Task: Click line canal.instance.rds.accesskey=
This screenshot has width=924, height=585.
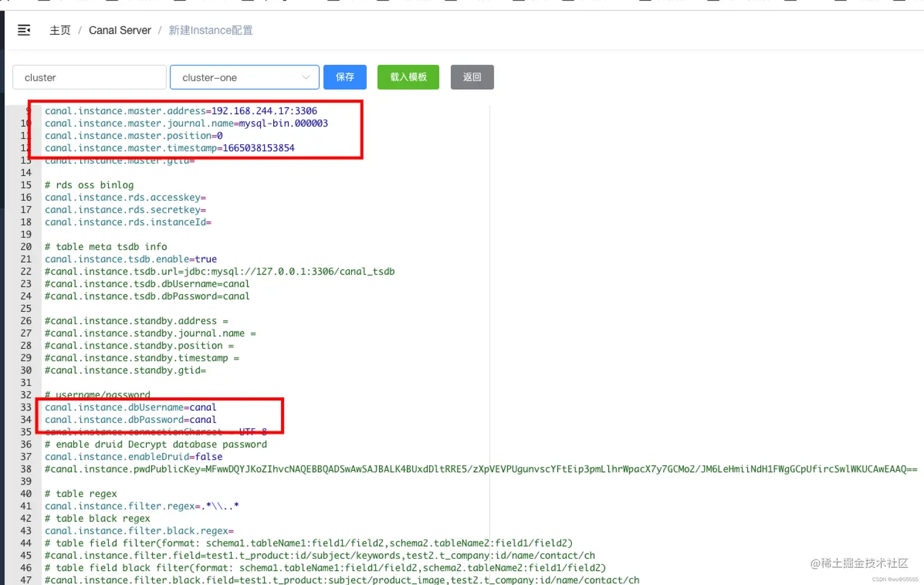Action: (125, 197)
